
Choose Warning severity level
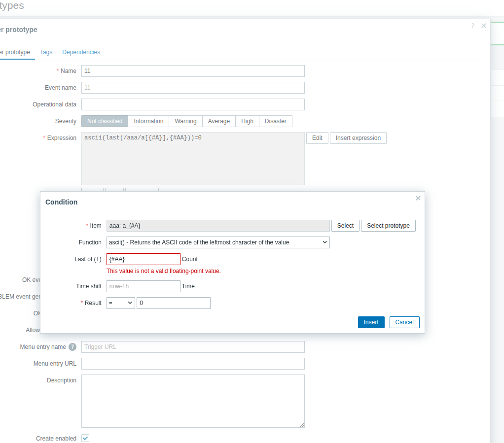pos(185,121)
